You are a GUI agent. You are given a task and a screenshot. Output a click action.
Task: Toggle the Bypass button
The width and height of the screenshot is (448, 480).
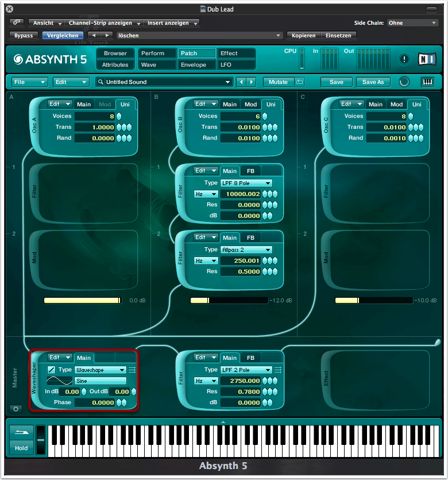24,36
